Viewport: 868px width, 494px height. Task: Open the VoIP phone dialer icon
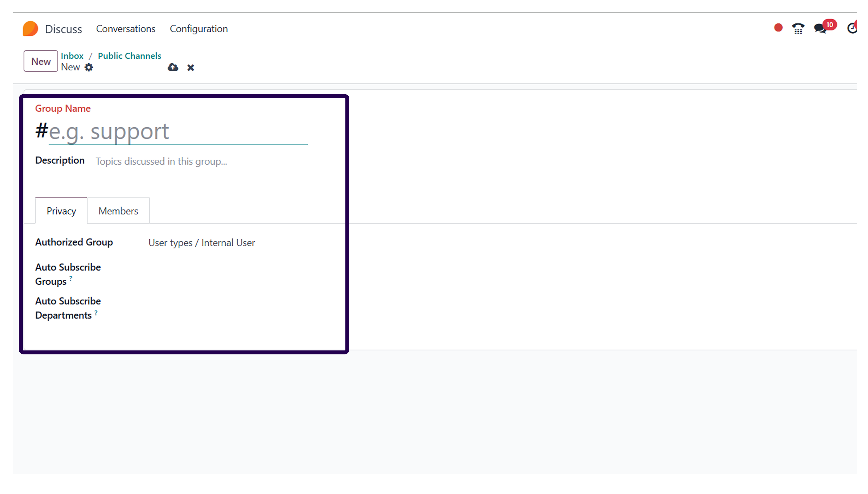(x=798, y=28)
